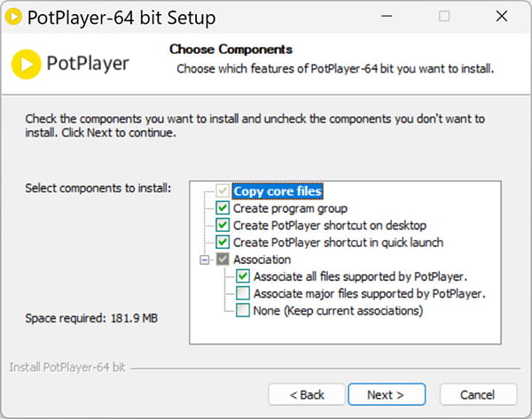Collapse the Association tree node

pyautogui.click(x=204, y=260)
